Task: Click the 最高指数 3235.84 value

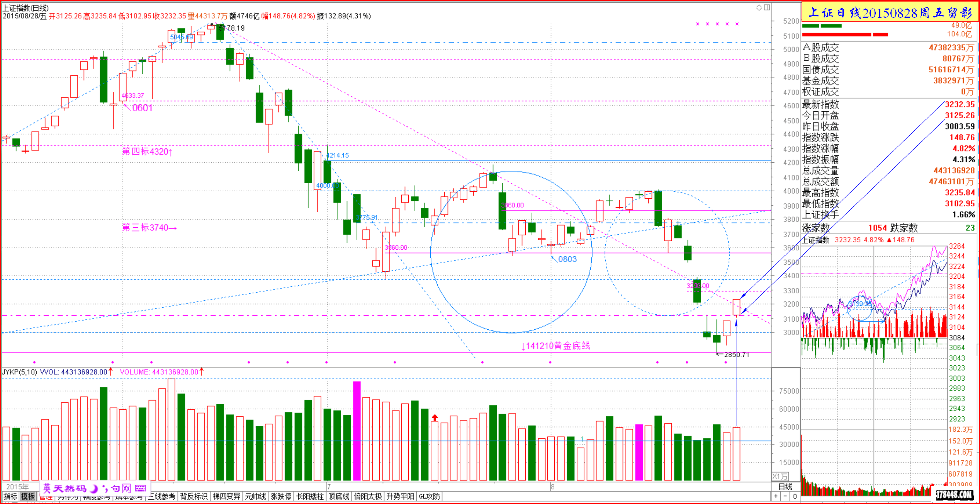Action: [x=960, y=192]
